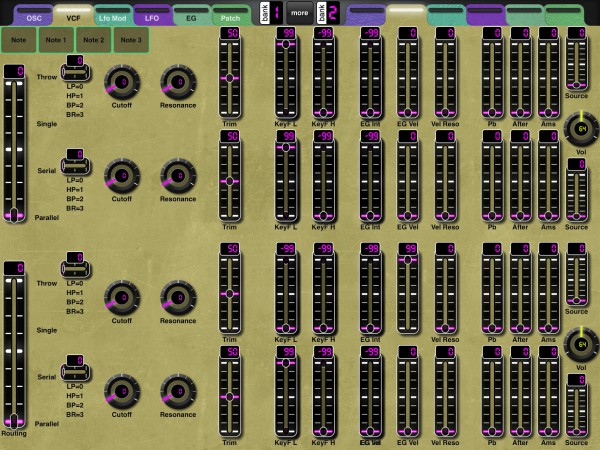Click the KeyF L slider handle in the bottom row
Image resolution: width=600 pixels, height=450 pixels.
coord(286,363)
